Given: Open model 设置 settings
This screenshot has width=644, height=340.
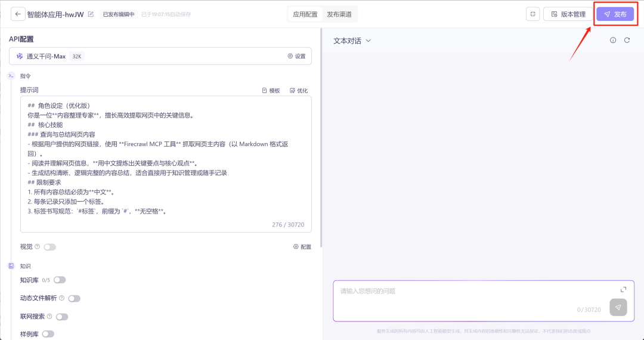Looking at the screenshot, I should coord(296,56).
